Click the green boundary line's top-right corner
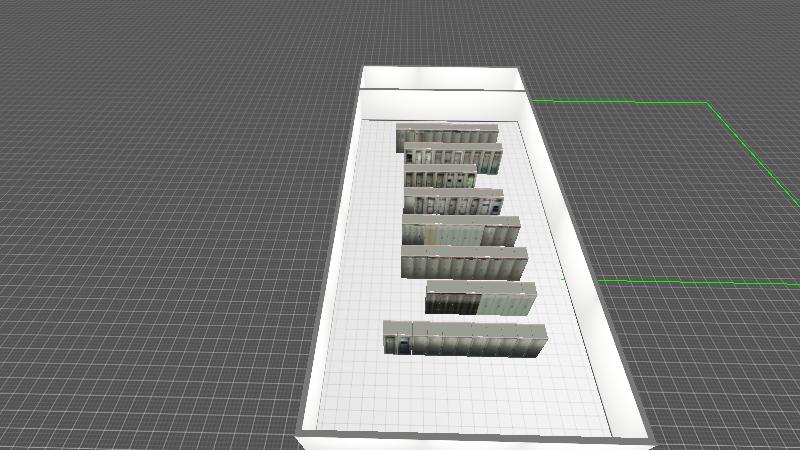800x450 pixels. click(708, 103)
